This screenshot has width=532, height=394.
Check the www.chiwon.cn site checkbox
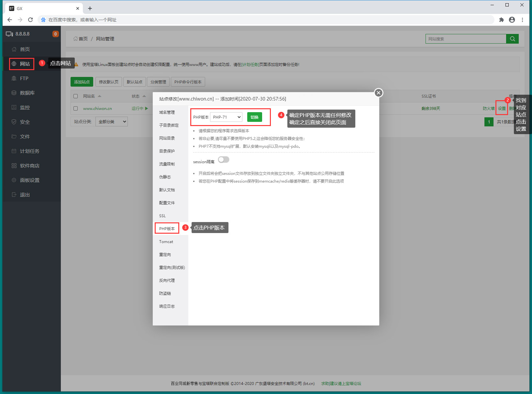pos(76,109)
